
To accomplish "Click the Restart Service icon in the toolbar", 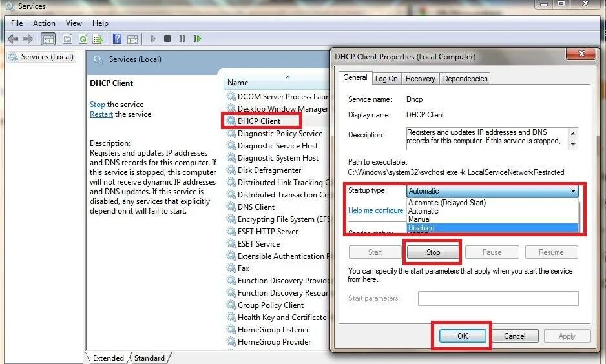I will (197, 39).
